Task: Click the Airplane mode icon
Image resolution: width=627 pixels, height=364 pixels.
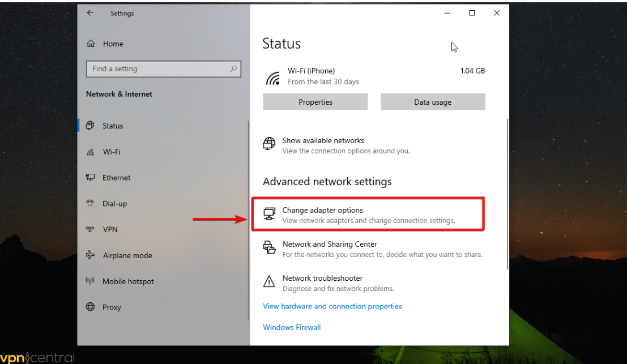Action: tap(90, 255)
